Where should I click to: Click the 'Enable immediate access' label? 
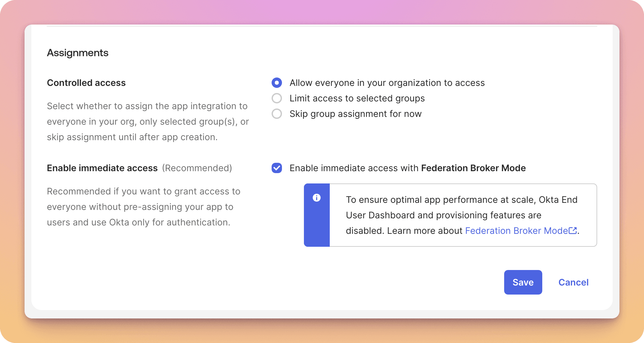(102, 168)
